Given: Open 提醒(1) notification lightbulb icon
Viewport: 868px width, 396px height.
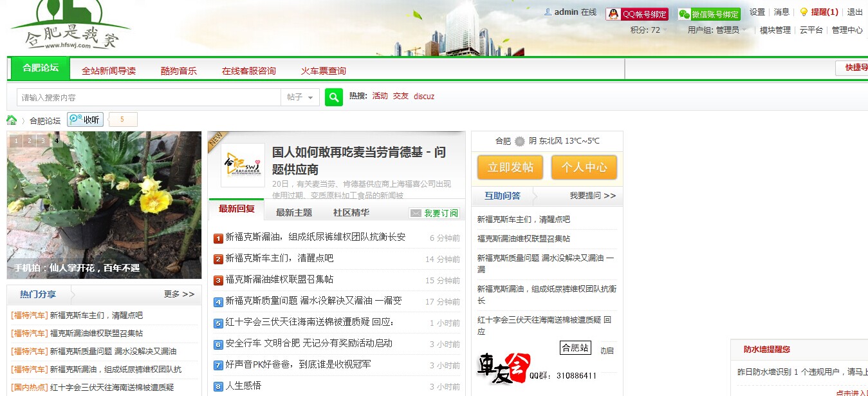Looking at the screenshot, I should 804,12.
